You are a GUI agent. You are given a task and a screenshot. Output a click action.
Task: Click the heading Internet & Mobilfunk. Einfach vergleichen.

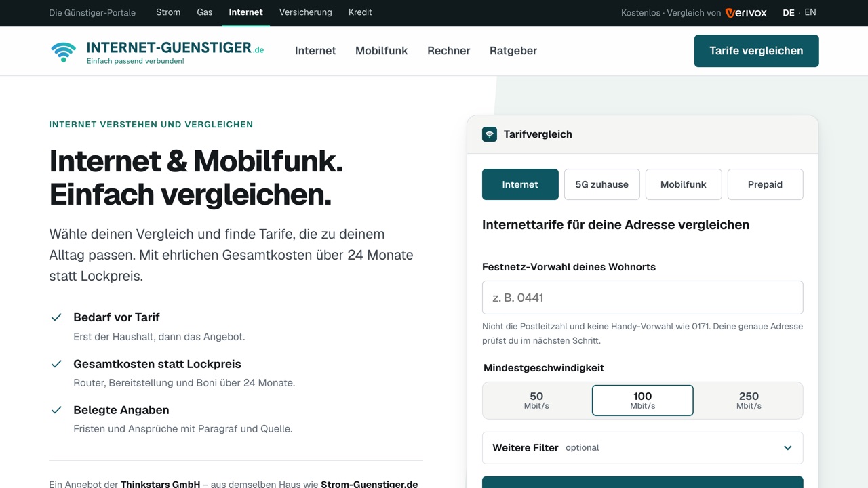tap(196, 178)
